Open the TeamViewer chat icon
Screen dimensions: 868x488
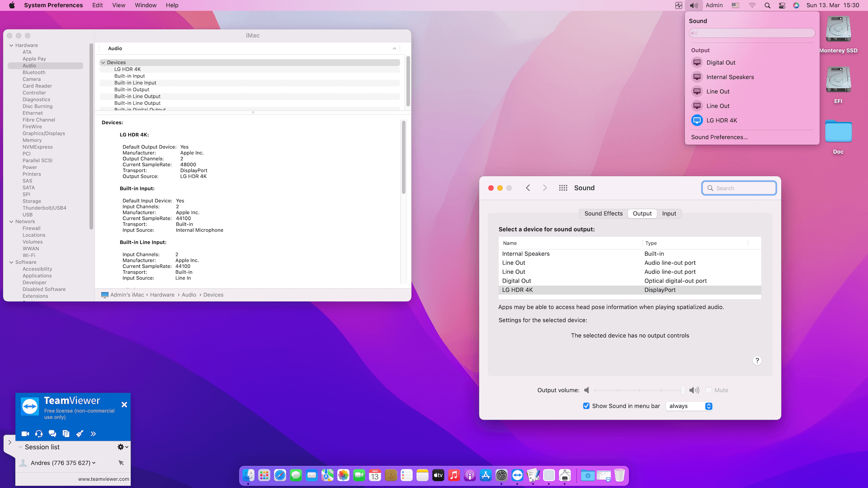(52, 433)
